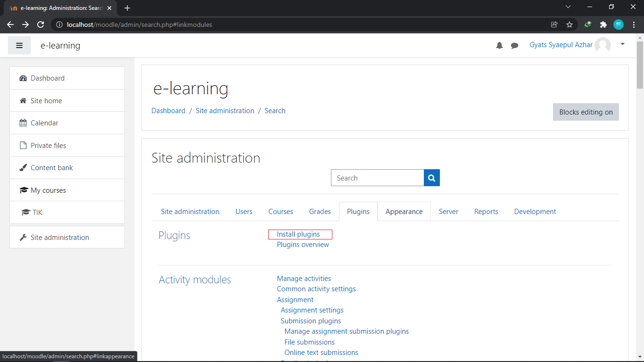Open the Online text submissions link
This screenshot has width=644, height=362.
(321, 353)
